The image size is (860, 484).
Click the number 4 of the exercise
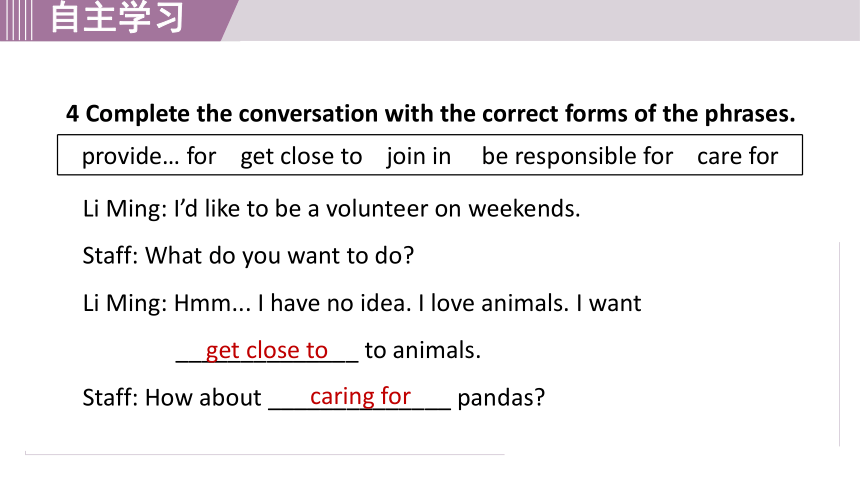[x=72, y=114]
